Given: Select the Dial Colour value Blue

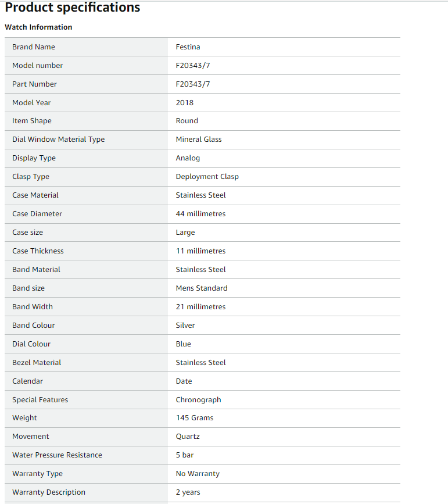Looking at the screenshot, I should click(x=183, y=344).
